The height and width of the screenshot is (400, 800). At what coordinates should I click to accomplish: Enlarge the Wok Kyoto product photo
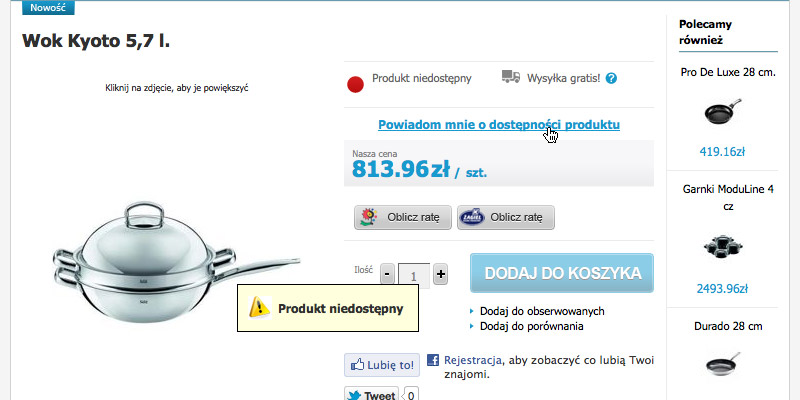[177, 262]
